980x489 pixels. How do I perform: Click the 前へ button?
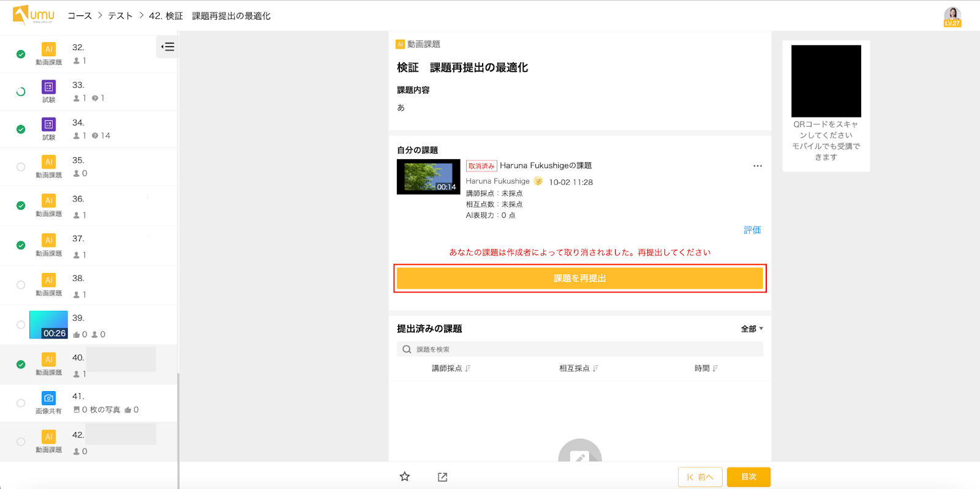[700, 477]
